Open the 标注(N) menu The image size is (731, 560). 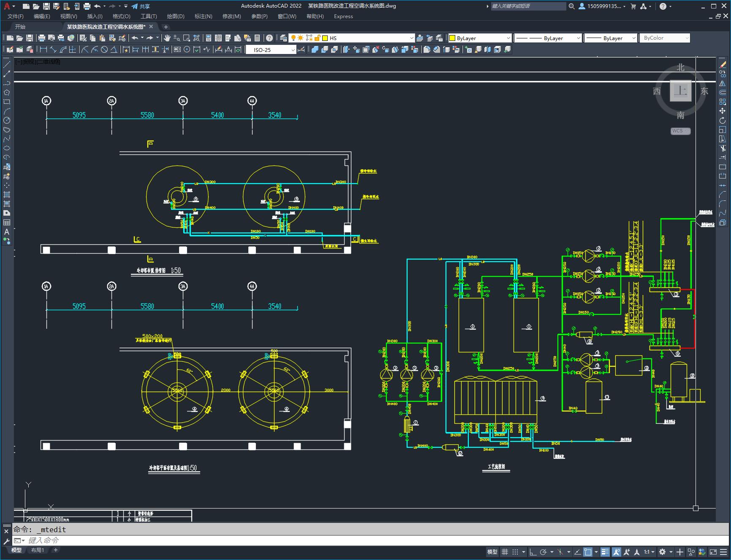point(203,16)
